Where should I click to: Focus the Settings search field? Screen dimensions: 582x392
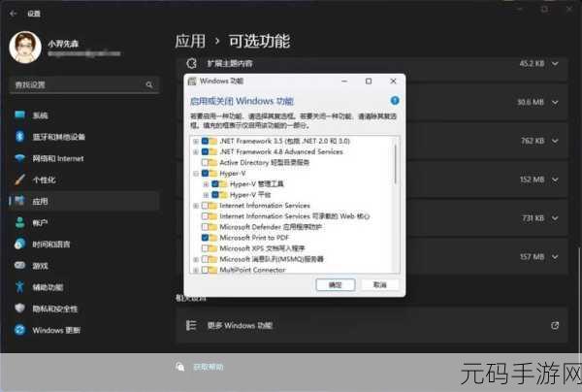84,84
